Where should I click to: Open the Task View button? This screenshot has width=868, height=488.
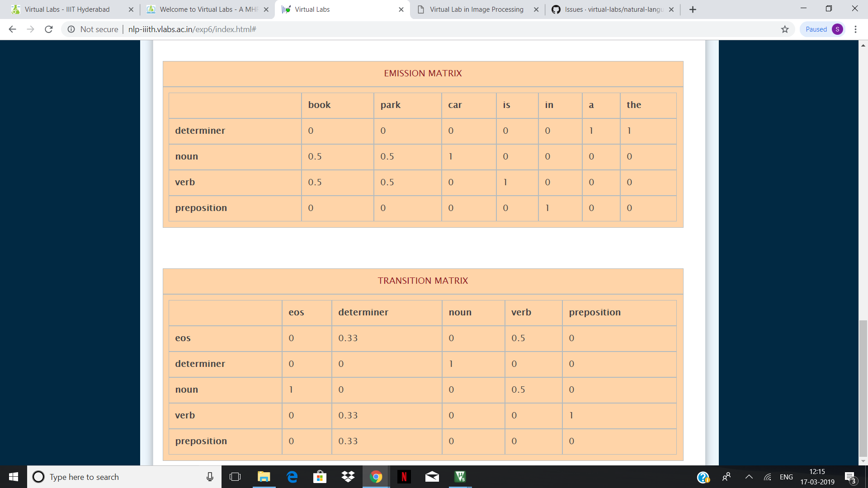point(235,477)
